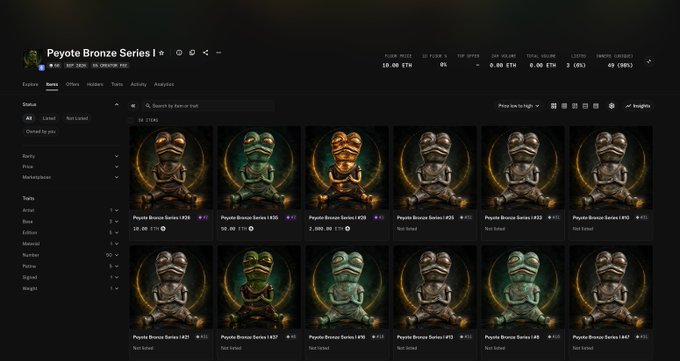Click the Search by item or trait field
The width and height of the screenshot is (680, 361).
[209, 106]
